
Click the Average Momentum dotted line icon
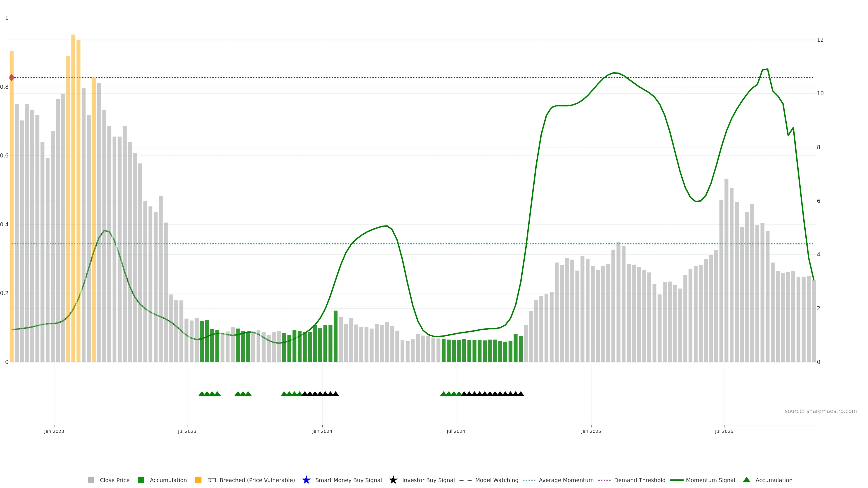pos(529,480)
